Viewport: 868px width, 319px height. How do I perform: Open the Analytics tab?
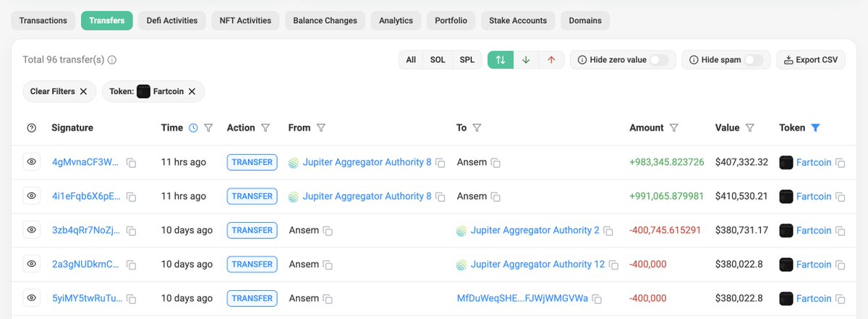pos(396,20)
